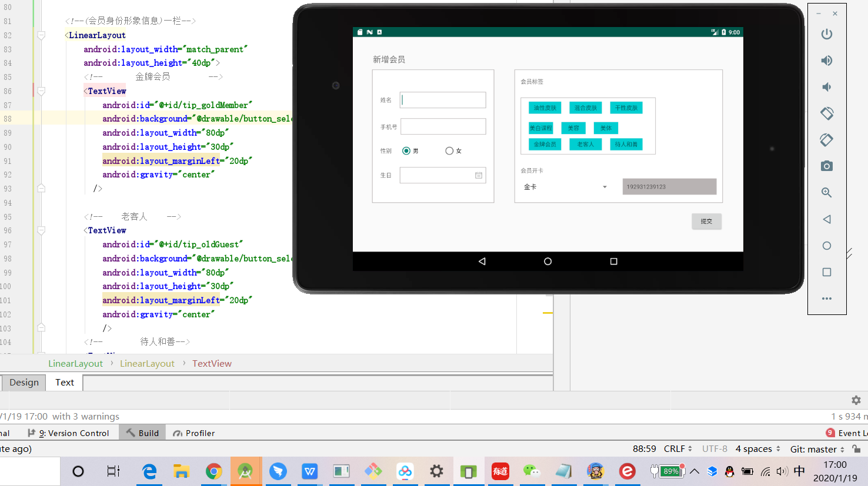
Task: Open emulator extended controls (three dots)
Action: point(827,299)
